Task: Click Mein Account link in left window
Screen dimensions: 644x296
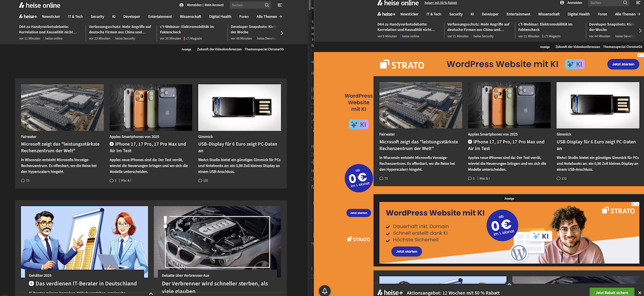Action: tap(214, 5)
